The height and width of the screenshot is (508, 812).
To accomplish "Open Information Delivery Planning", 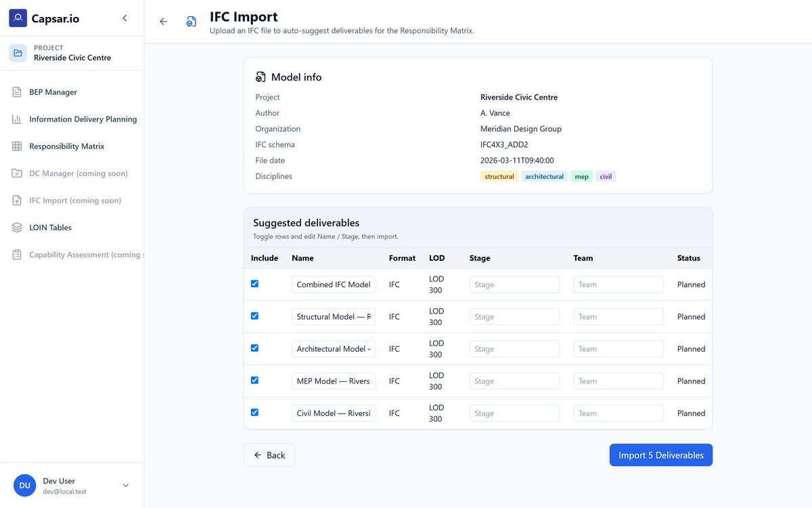I will click(x=72, y=119).
